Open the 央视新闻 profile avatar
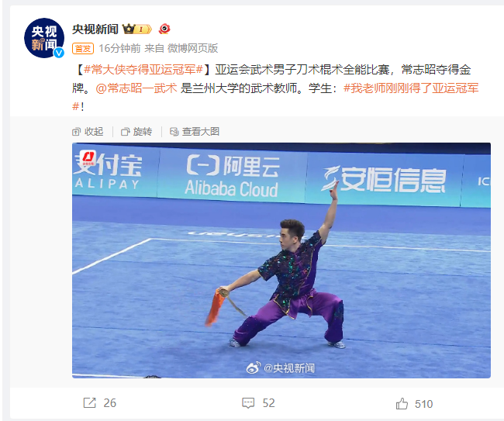This screenshot has height=421, width=504. (44, 38)
